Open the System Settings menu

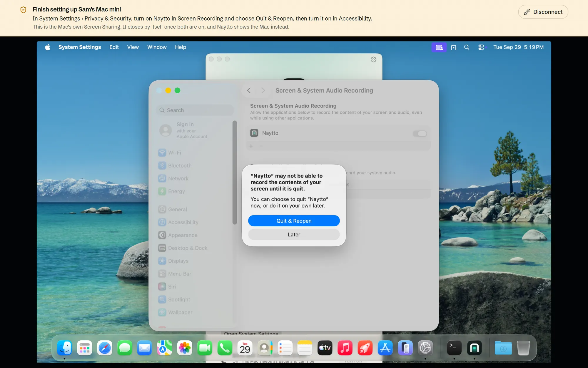pos(80,47)
